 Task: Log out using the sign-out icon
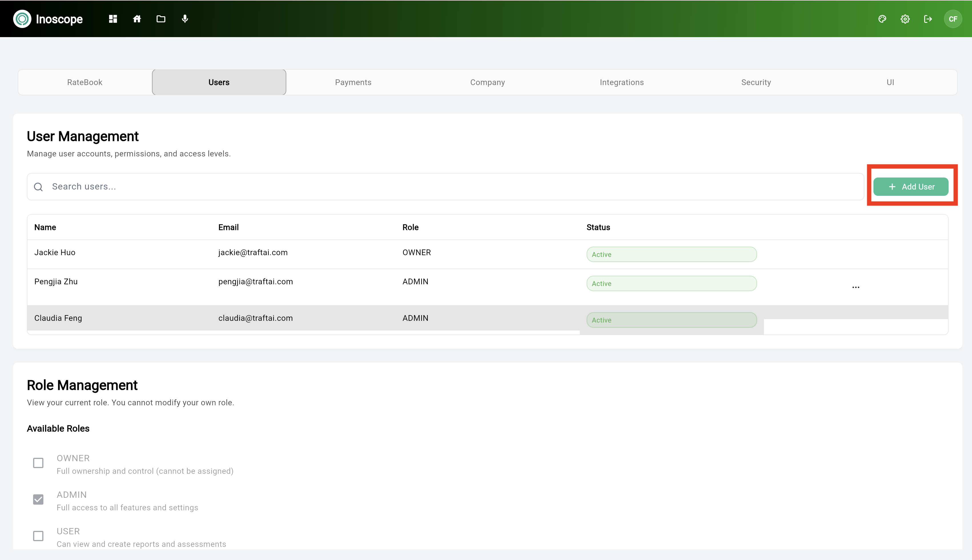pyautogui.click(x=928, y=19)
